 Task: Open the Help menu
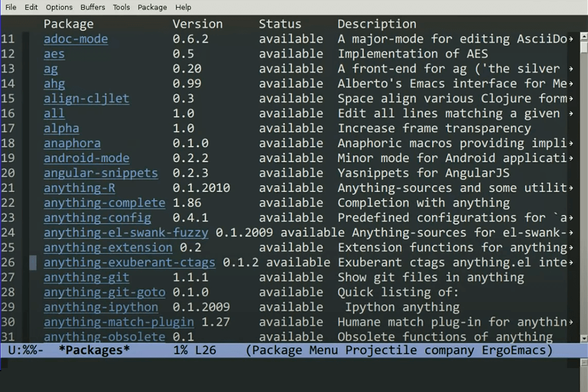[183, 7]
